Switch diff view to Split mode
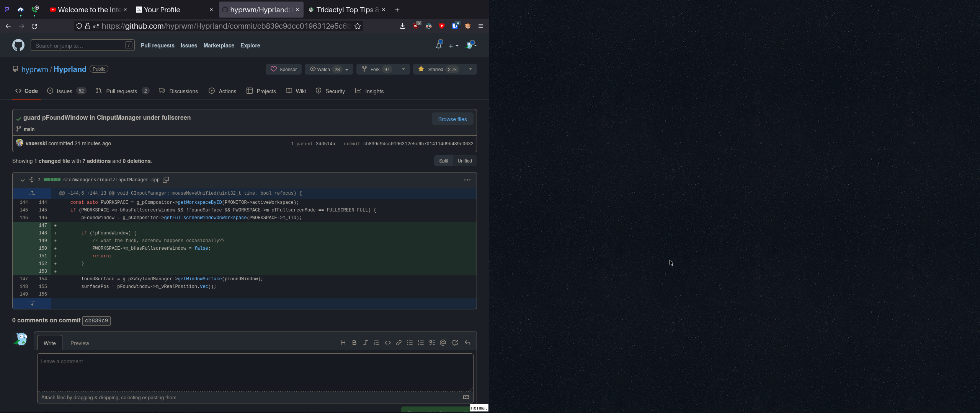Screen dimensions: 980x413 pyautogui.click(x=443, y=161)
